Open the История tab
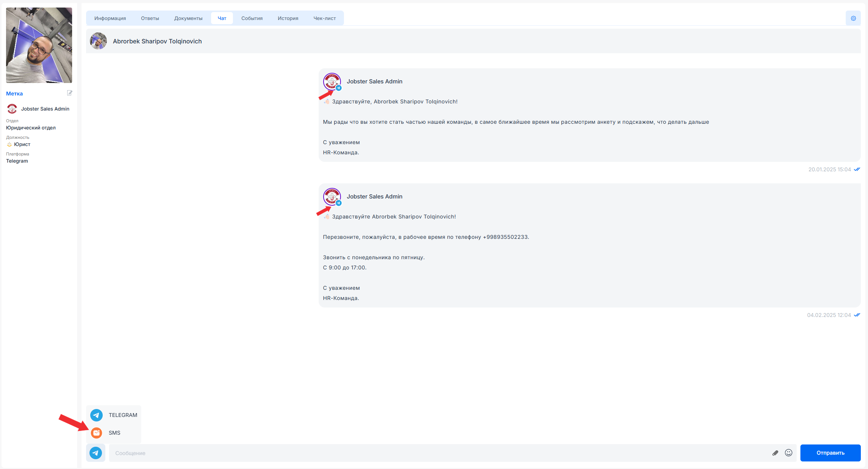Image resolution: width=868 pixels, height=469 pixels. coord(288,18)
